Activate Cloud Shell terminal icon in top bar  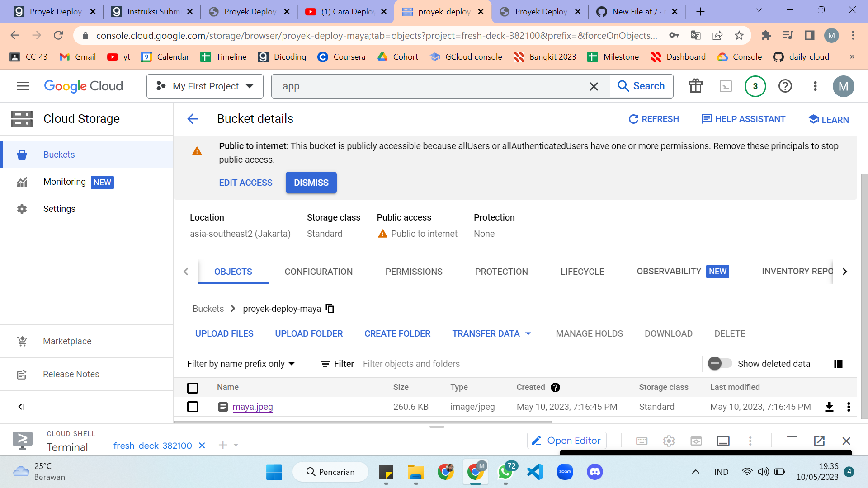pyautogui.click(x=726, y=86)
